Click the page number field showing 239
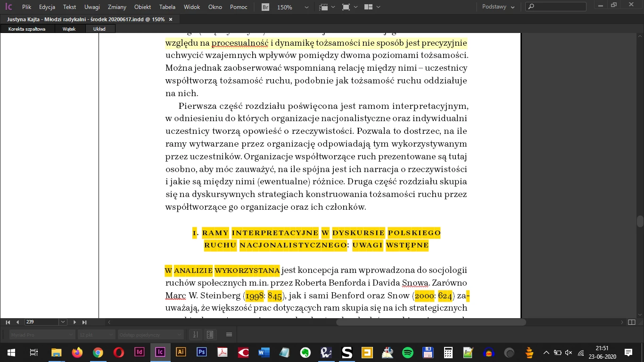 coord(41,322)
